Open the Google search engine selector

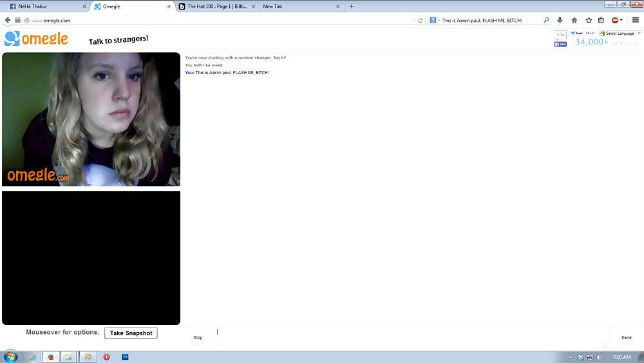[435, 20]
